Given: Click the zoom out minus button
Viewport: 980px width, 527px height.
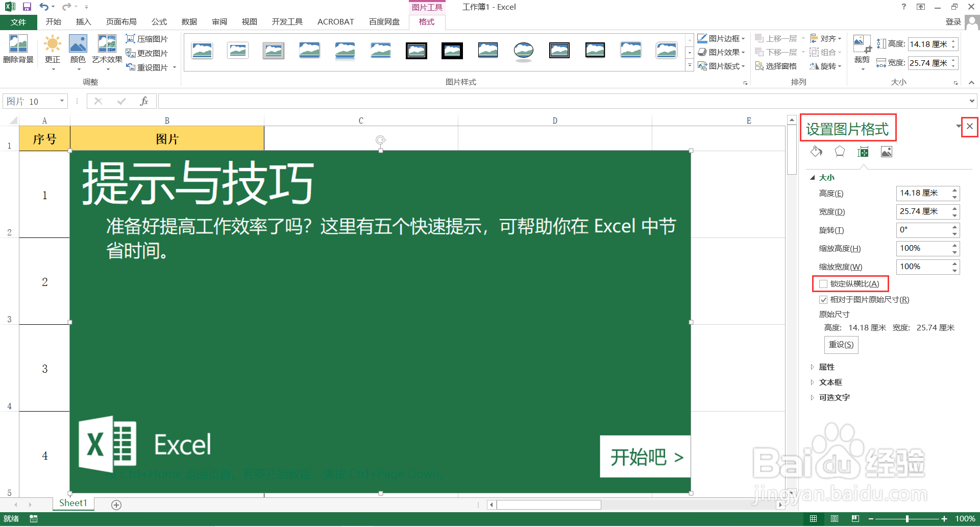Looking at the screenshot, I should pos(871,519).
